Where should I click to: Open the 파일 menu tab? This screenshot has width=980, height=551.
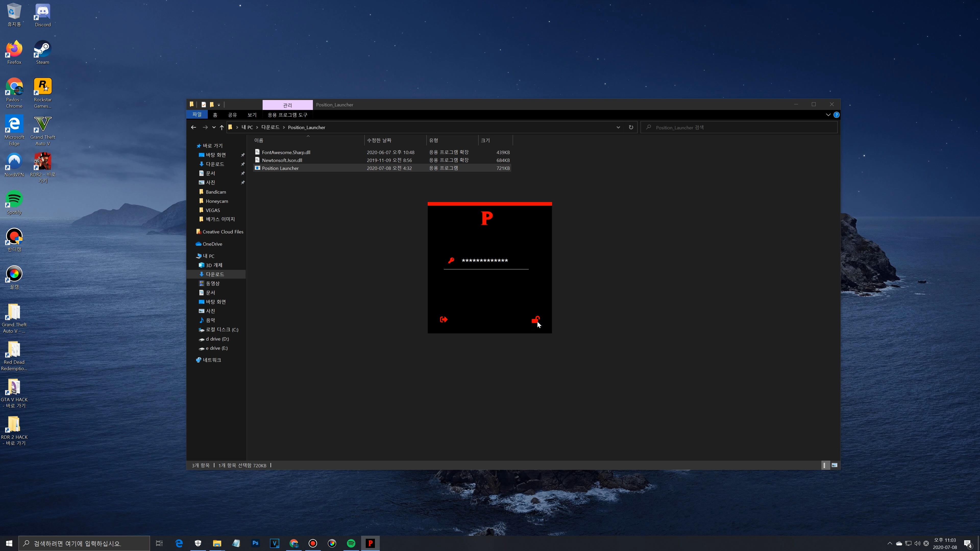tap(197, 115)
